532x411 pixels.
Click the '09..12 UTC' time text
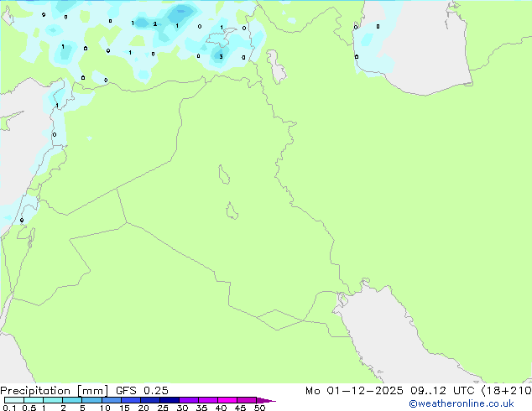tap(442, 391)
